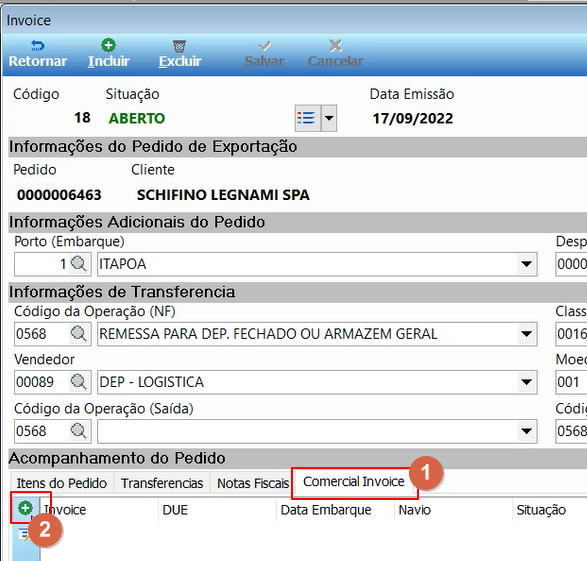Image resolution: width=587 pixels, height=561 pixels.
Task: Click the Cancelar toolbar button
Action: [x=335, y=54]
